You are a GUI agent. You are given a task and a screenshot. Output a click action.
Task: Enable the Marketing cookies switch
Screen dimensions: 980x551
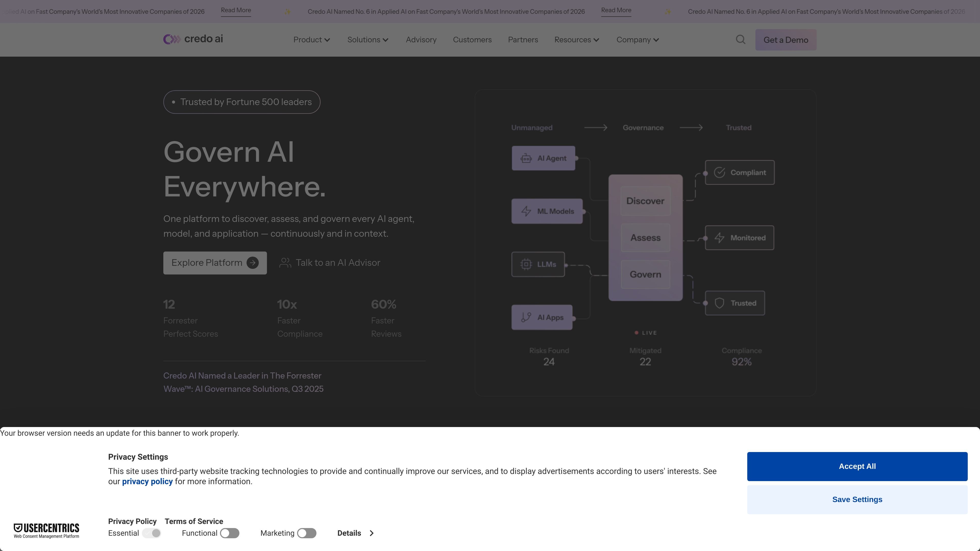pyautogui.click(x=307, y=533)
